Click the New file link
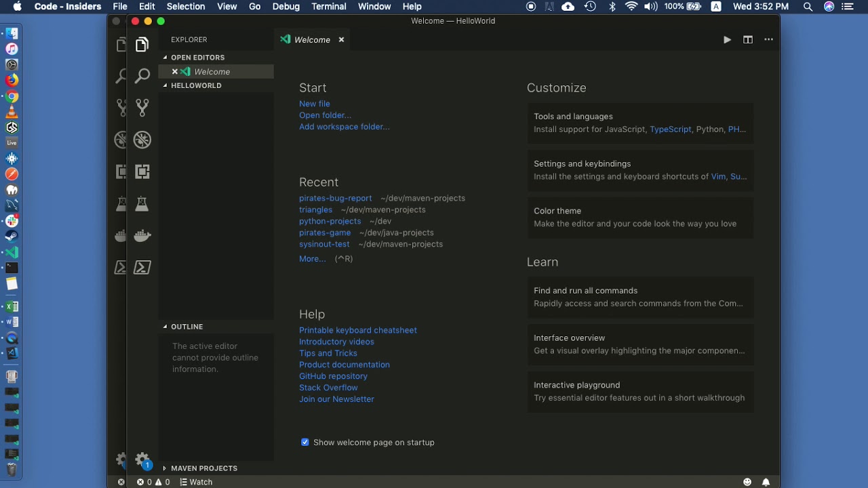The height and width of the screenshot is (488, 868). 315,104
